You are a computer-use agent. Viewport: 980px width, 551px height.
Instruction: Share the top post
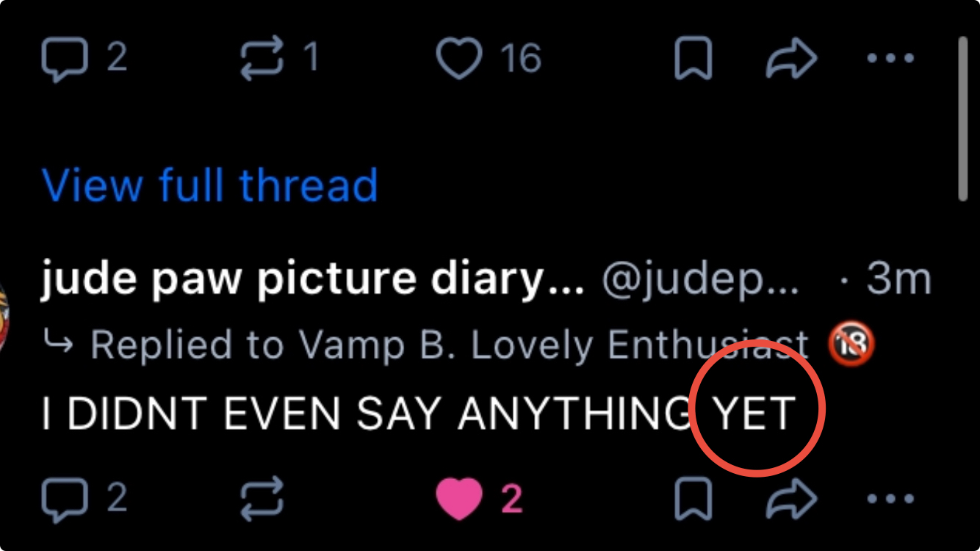(791, 59)
